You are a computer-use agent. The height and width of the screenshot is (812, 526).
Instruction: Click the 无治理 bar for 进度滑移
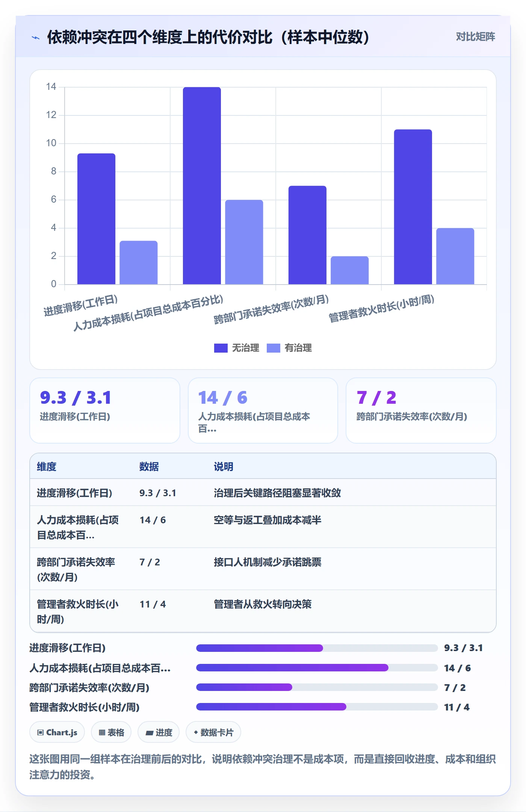pyautogui.click(x=96, y=219)
